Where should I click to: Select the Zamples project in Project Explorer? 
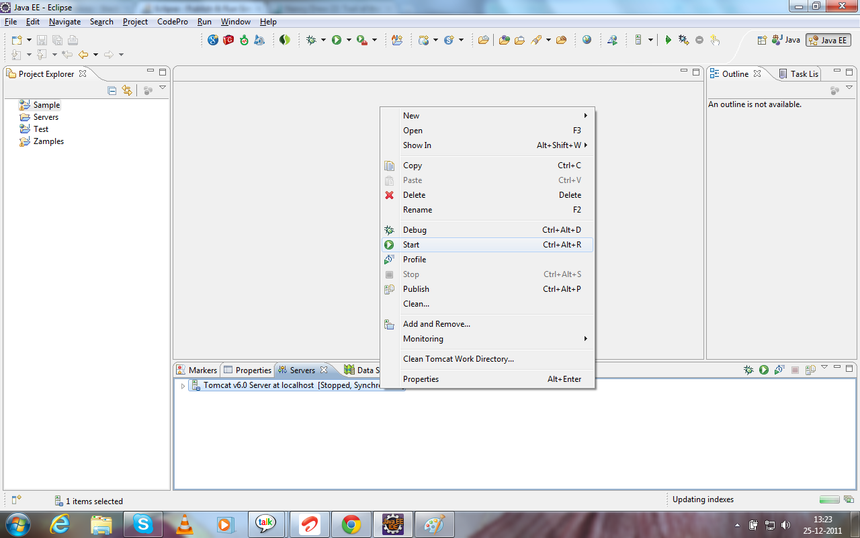click(48, 141)
